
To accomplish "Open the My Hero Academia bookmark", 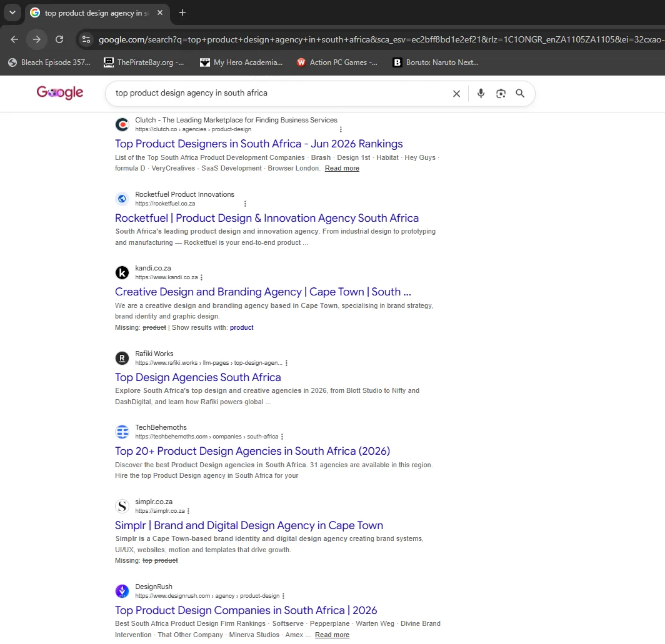I will click(241, 62).
